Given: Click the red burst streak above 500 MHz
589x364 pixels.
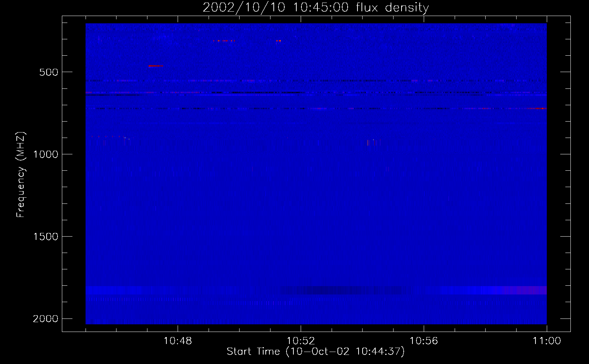Looking at the screenshot, I should [155, 66].
